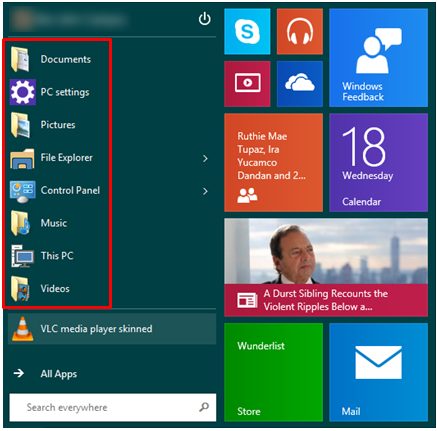Click the Control Panel icon
Viewport: 437px width, 431px height.
(22, 191)
